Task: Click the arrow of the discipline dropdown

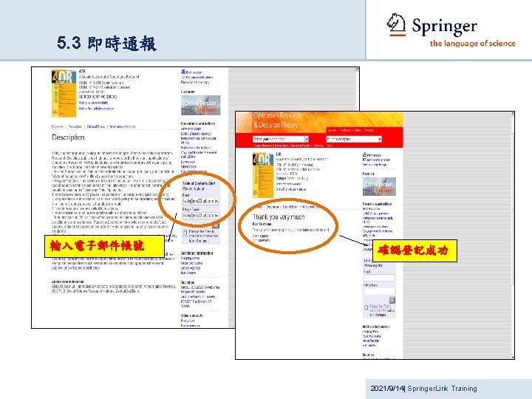Action: (x=380, y=139)
